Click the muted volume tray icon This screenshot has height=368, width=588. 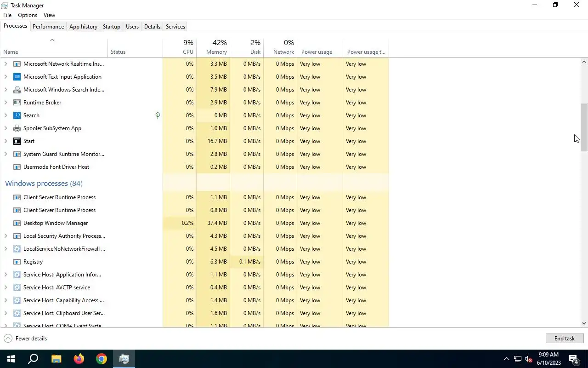[529, 359]
